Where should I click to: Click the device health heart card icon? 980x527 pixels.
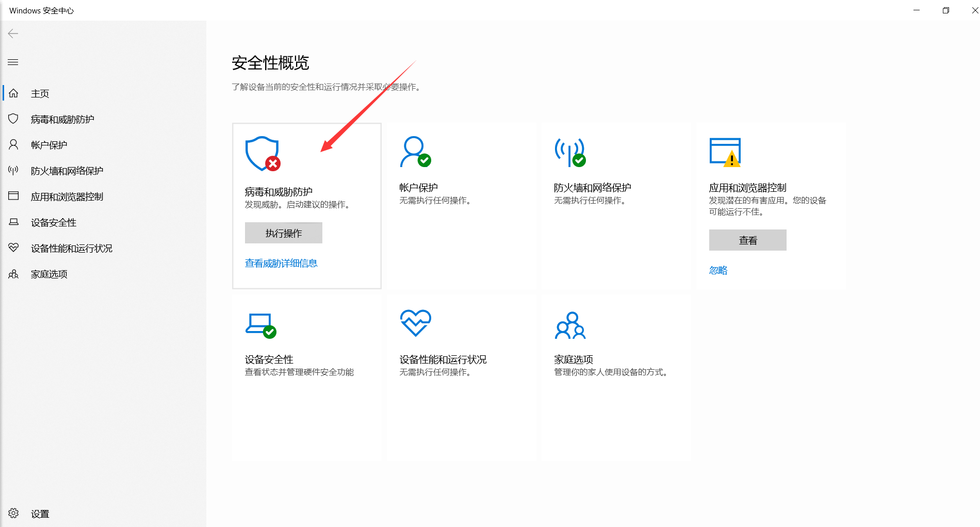click(x=416, y=323)
